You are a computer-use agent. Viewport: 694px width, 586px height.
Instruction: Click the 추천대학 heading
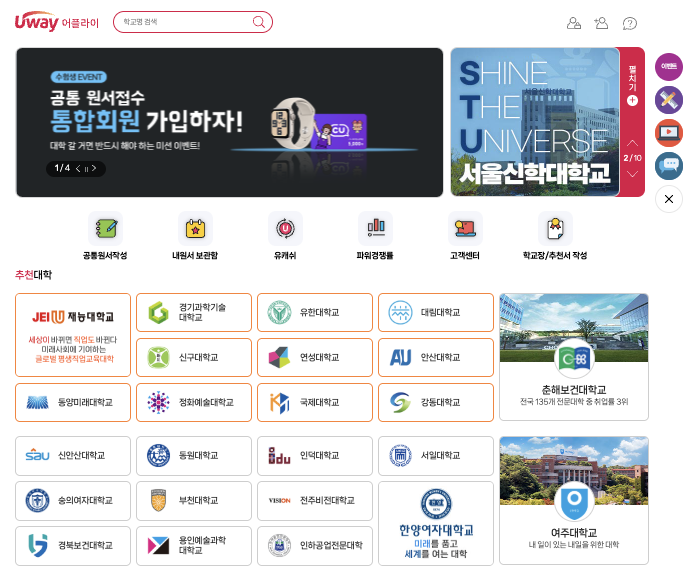point(34,275)
